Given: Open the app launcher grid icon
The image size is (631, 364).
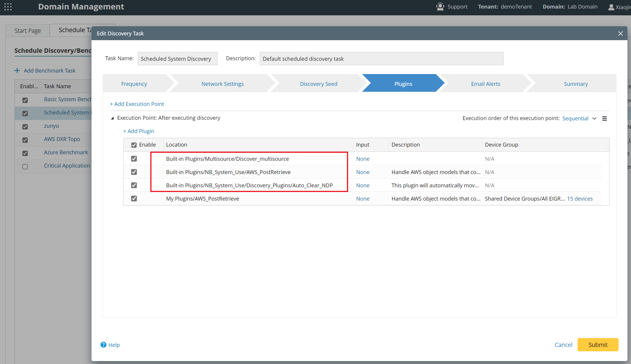Looking at the screenshot, I should click(x=8, y=7).
